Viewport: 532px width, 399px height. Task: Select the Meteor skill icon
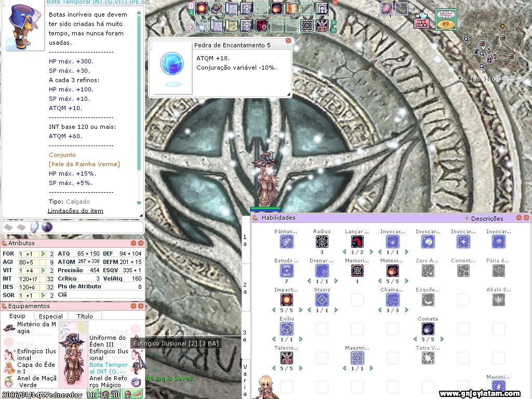tap(393, 271)
